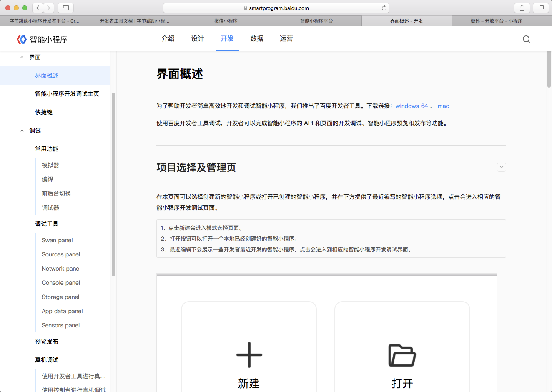Open the App data panel sidebar entry
Image resolution: width=552 pixels, height=392 pixels.
point(62,311)
